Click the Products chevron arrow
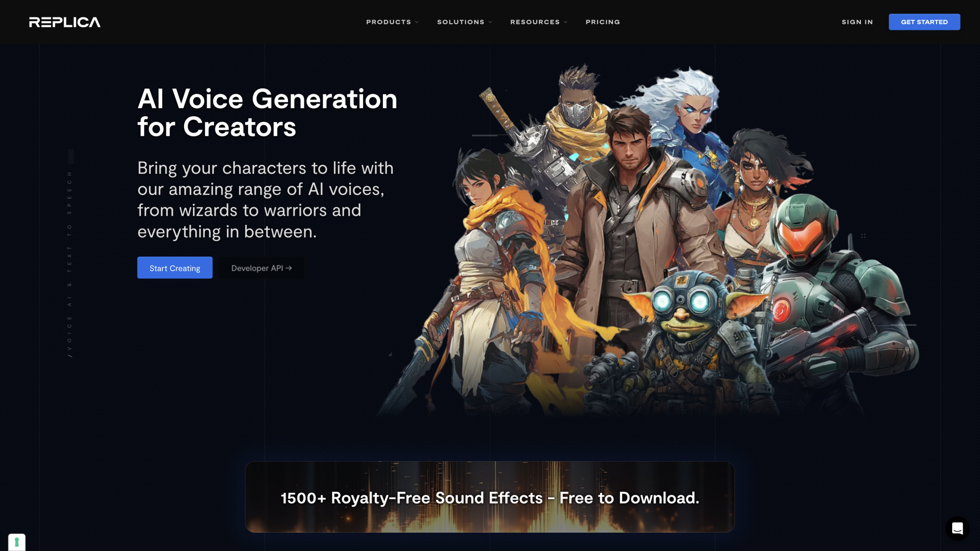Image resolution: width=980 pixels, height=551 pixels. (417, 22)
